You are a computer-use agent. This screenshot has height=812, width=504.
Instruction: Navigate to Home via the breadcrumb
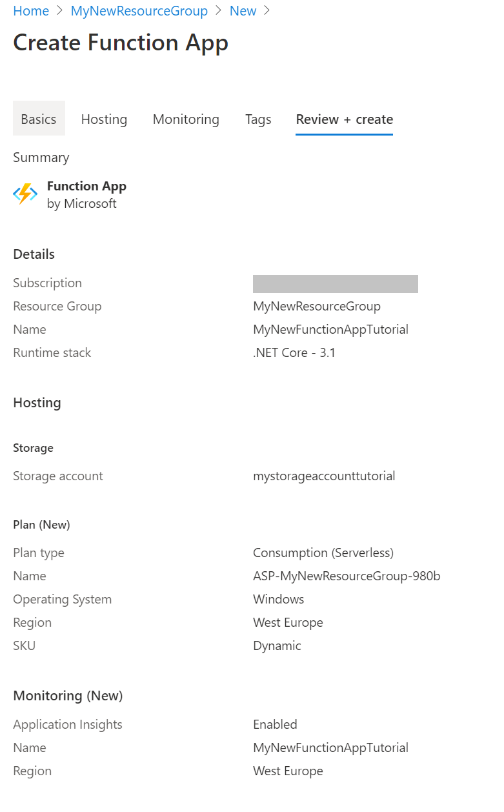[30, 10]
